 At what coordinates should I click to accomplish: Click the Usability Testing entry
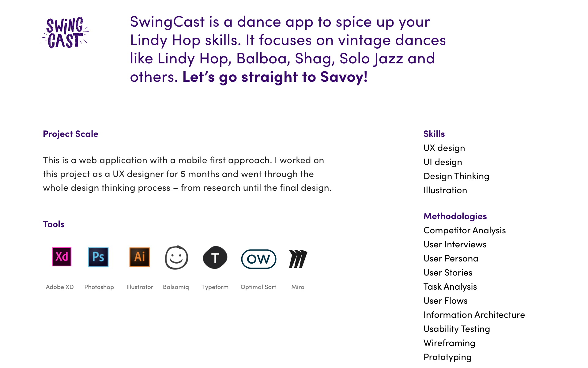457,329
